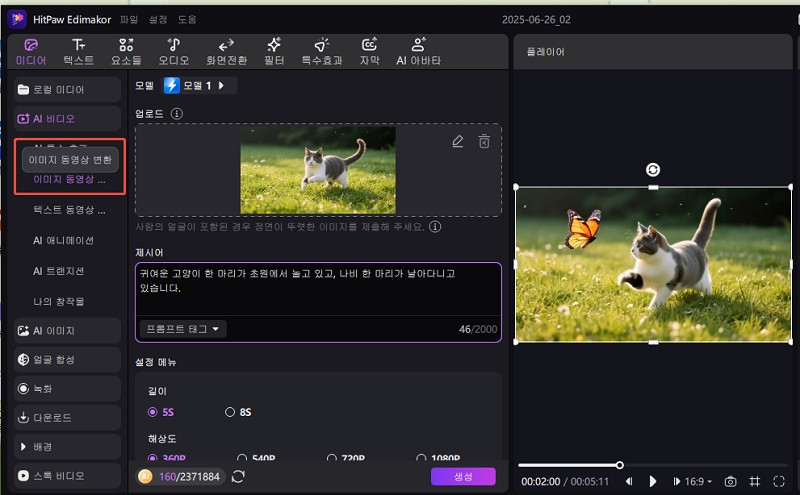Refresh the credits count
800x495 pixels.
[x=238, y=477]
